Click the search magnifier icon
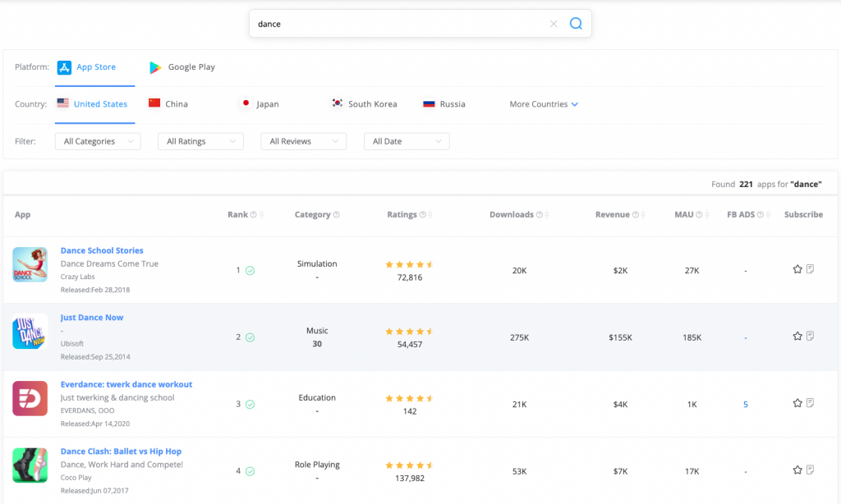This screenshot has height=504, width=841. pyautogui.click(x=576, y=24)
